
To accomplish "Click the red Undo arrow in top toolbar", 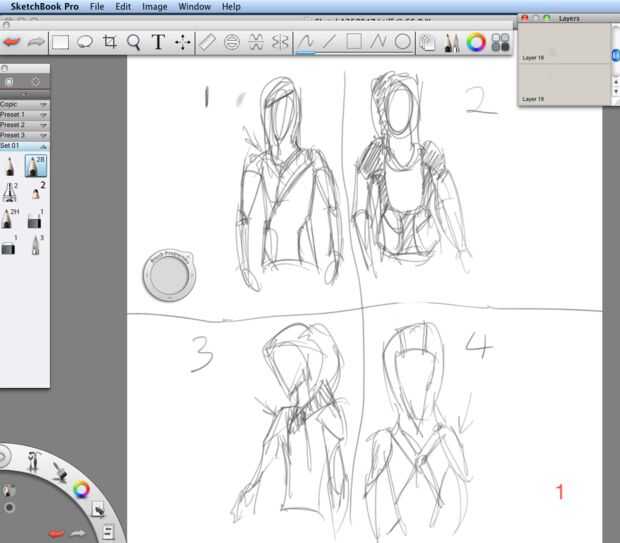I will [11, 42].
